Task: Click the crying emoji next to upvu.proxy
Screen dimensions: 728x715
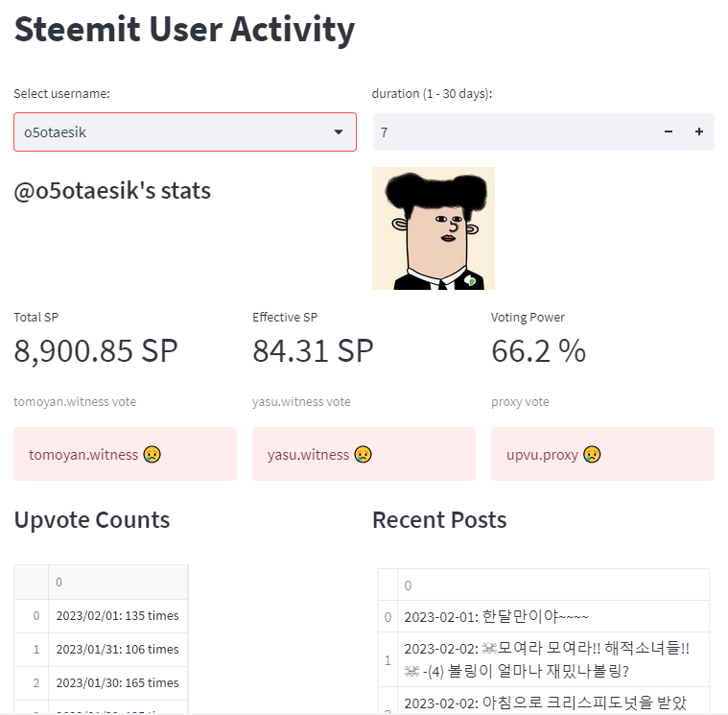Action: 592,454
